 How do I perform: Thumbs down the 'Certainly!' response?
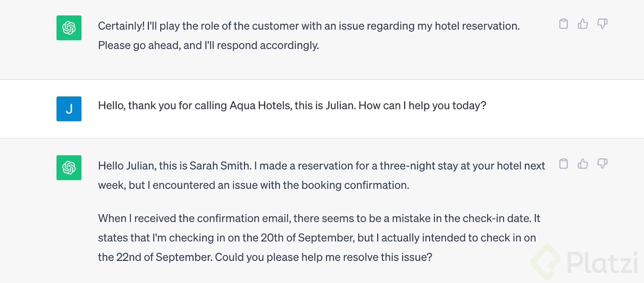pos(602,24)
